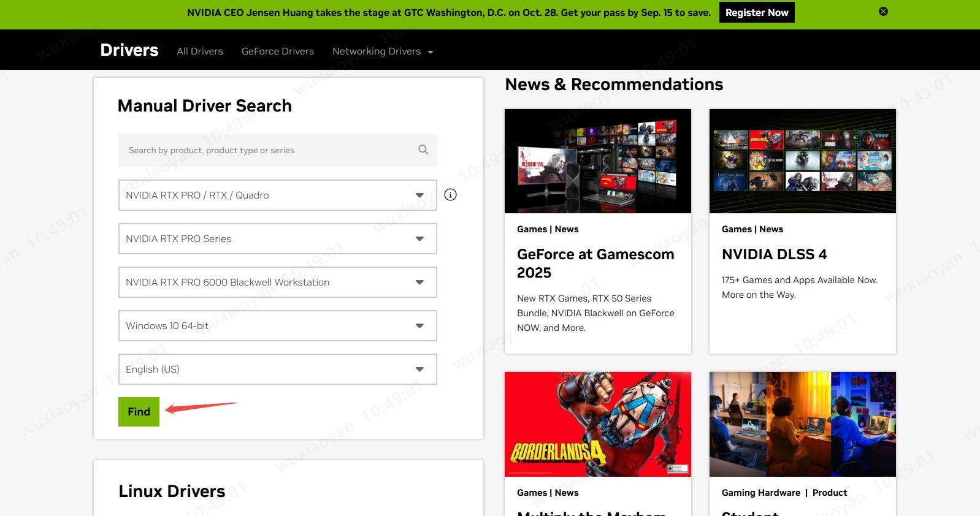Click the Register Now button

(x=756, y=13)
